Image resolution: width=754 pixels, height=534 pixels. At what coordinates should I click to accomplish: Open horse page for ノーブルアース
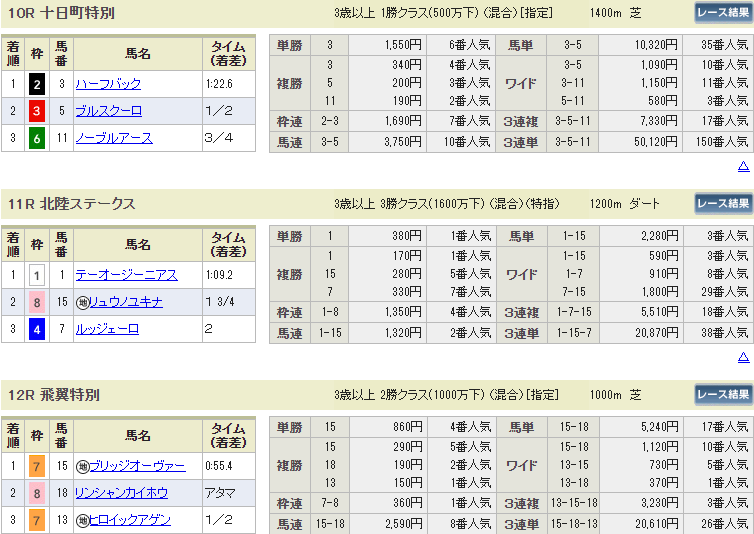[x=114, y=138]
